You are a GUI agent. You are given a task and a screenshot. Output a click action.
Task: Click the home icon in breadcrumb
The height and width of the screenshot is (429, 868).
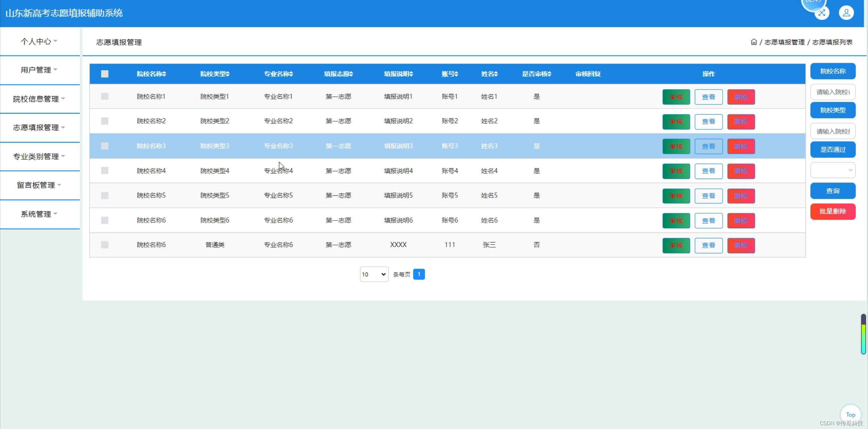[x=753, y=42]
